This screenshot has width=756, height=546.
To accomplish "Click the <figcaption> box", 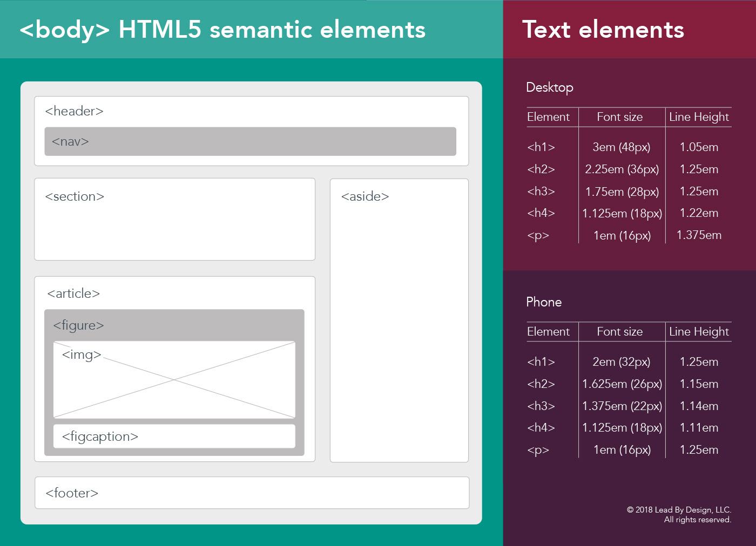I will point(174,436).
